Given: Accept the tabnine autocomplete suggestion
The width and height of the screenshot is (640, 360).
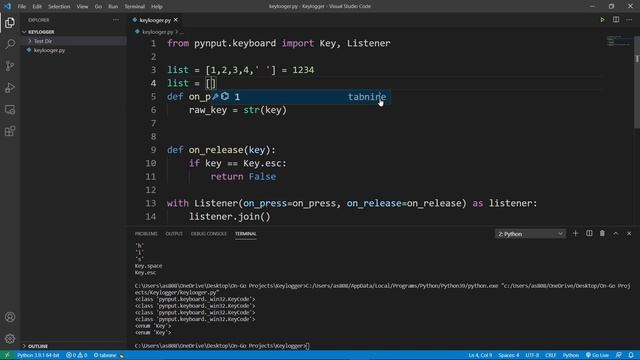Looking at the screenshot, I should (300, 97).
